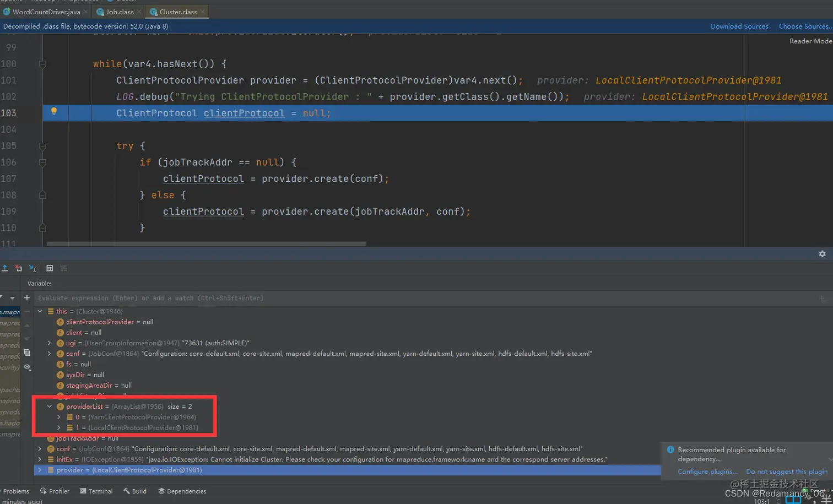Click the Run to Cursor icon
This screenshot has width=833, height=504.
33,268
